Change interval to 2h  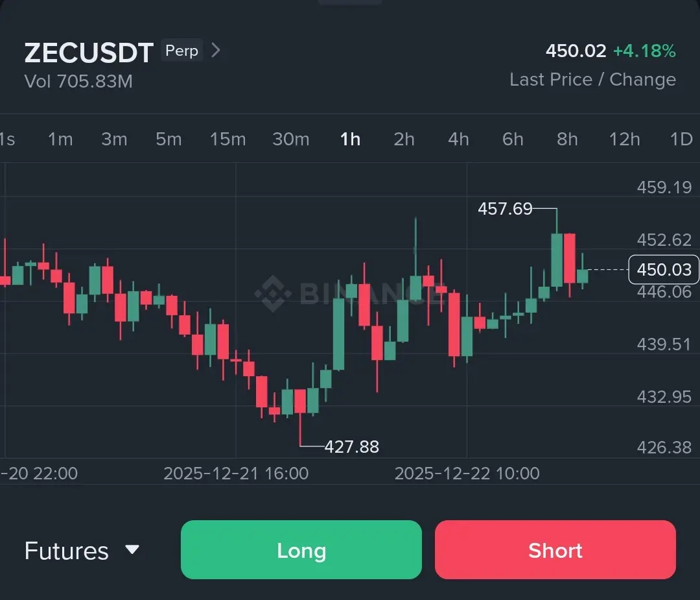[x=404, y=139]
